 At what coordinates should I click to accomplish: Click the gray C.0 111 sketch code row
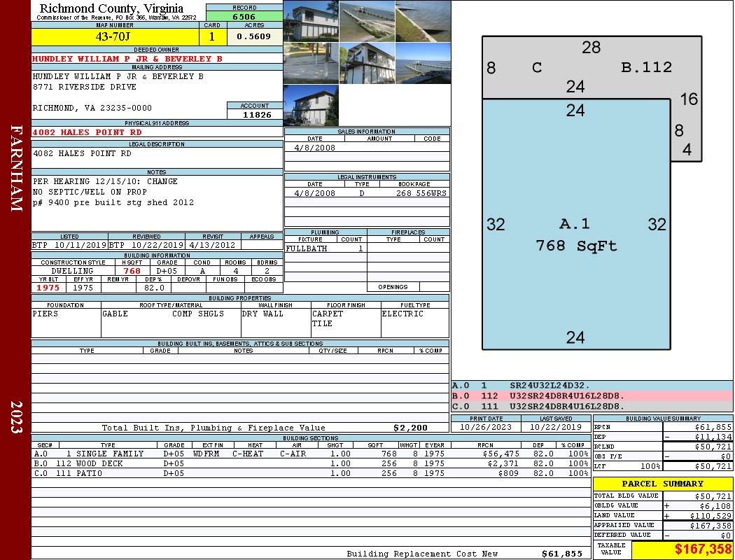[x=592, y=406]
